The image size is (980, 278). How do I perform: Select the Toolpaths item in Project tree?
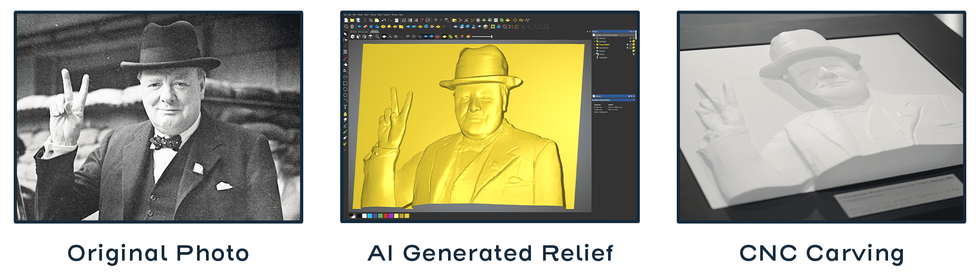(603, 57)
